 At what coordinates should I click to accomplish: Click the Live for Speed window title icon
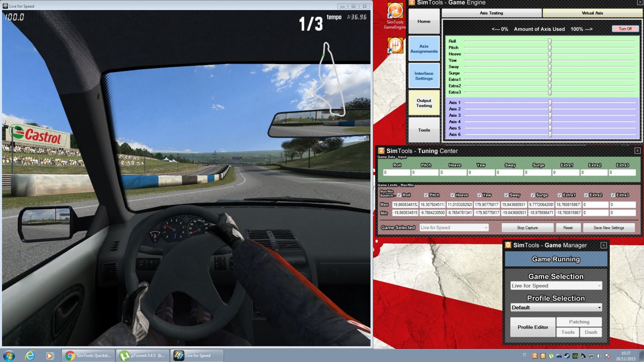(5, 6)
